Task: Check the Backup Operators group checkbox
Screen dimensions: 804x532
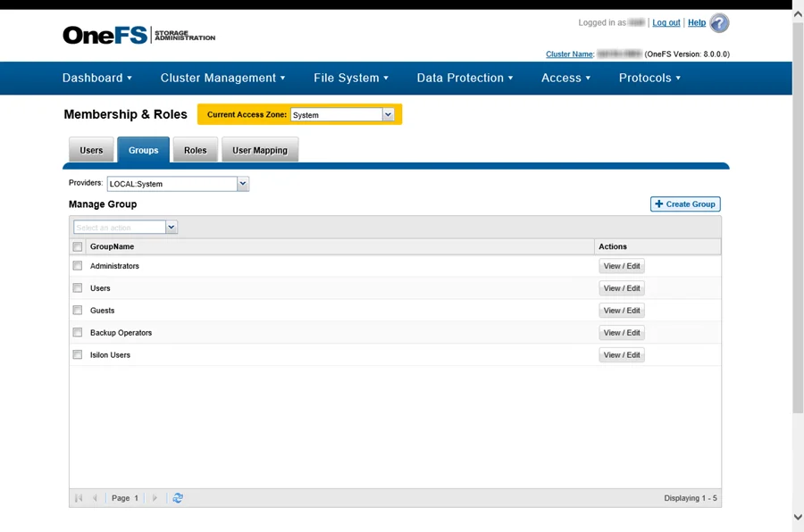Action: [78, 332]
